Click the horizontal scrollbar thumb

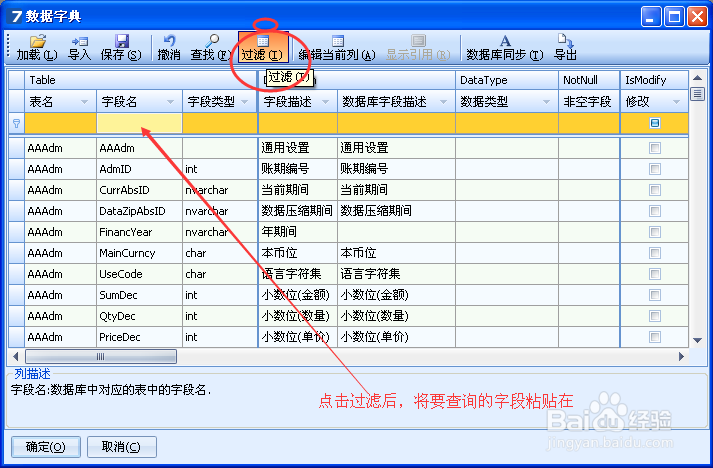tap(101, 357)
